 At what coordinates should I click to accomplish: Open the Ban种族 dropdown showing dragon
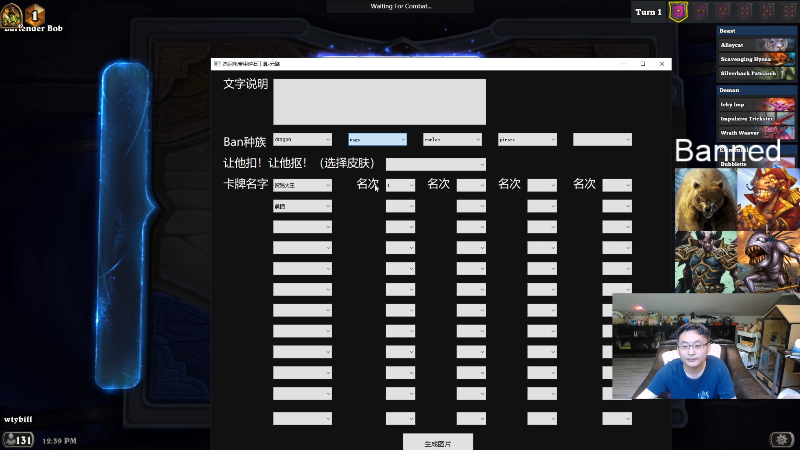tap(303, 139)
